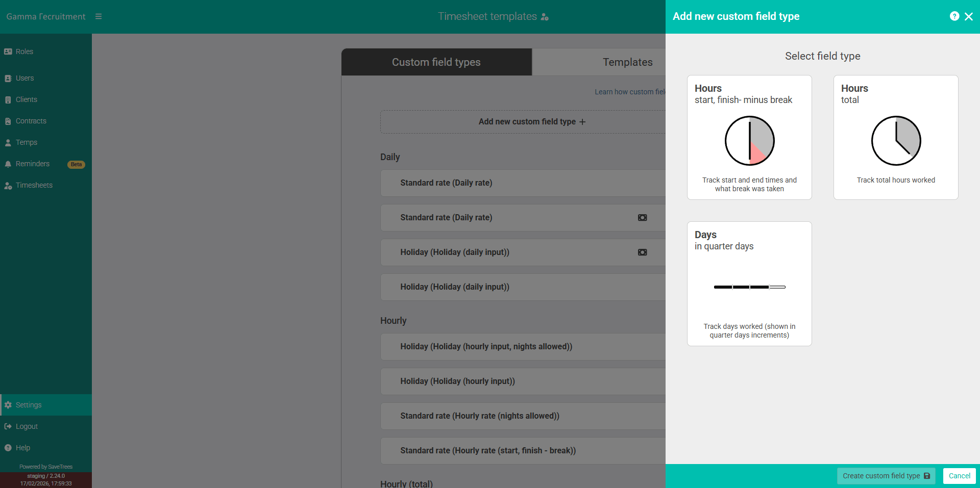Select the Clients icon in the sidebar
Screen dimensions: 980x488
pyautogui.click(x=7, y=99)
